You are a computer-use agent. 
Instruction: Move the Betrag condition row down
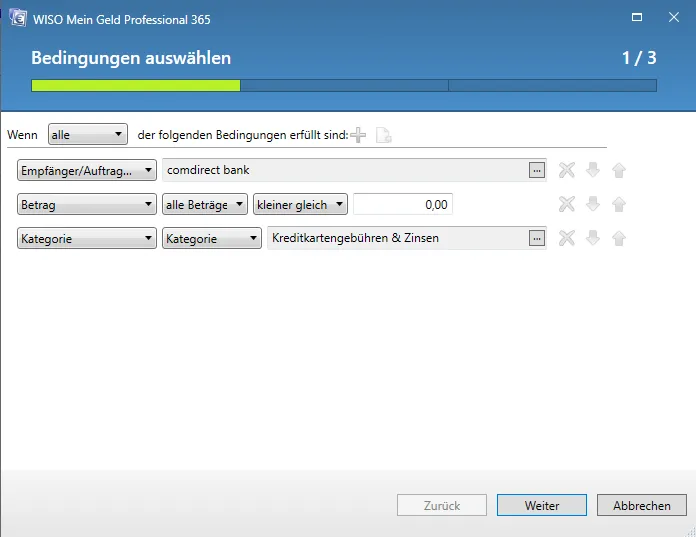pos(593,204)
